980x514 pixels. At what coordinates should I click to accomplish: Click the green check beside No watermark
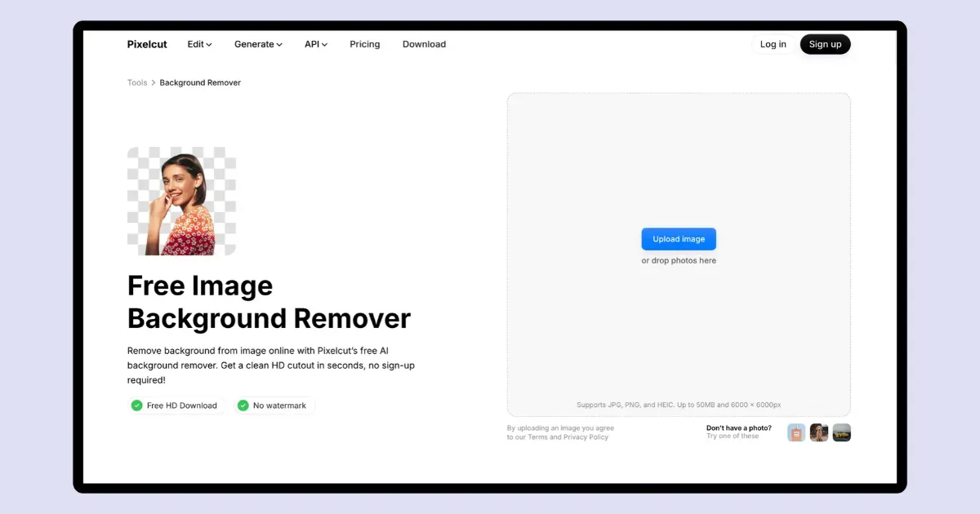point(243,405)
